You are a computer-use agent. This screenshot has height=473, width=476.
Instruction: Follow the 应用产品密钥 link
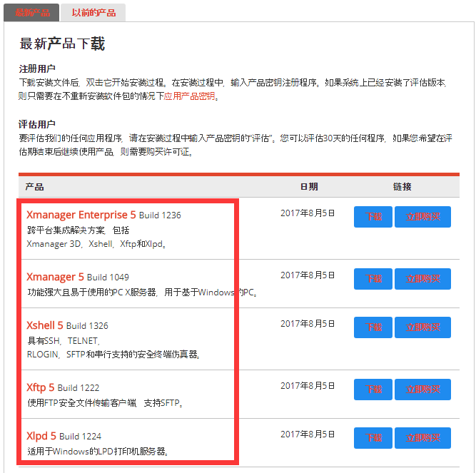click(189, 96)
